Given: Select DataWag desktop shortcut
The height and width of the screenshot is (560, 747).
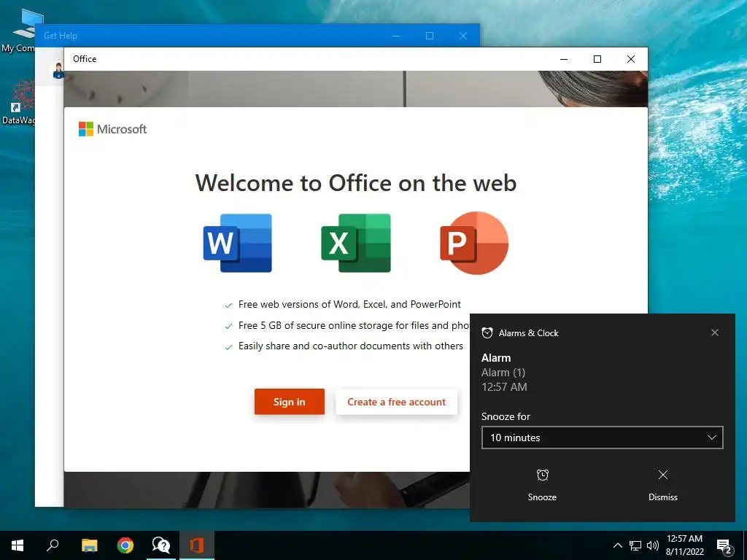Looking at the screenshot, I should pos(18,102).
